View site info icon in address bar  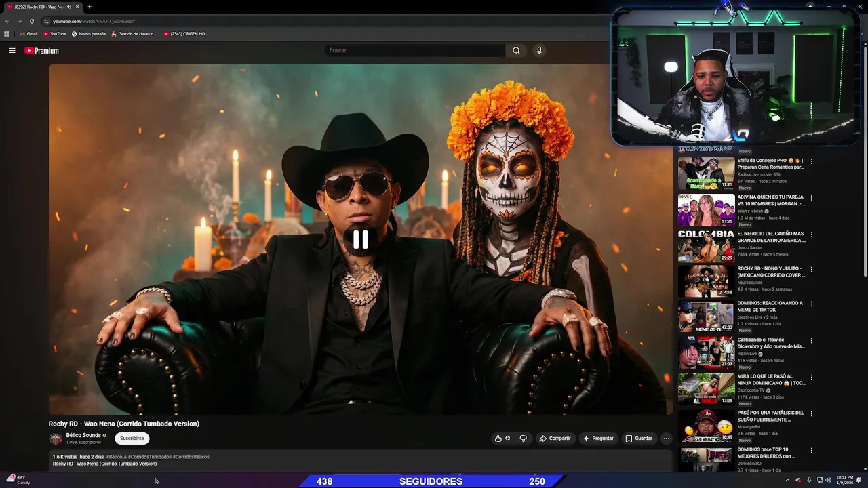[46, 21]
